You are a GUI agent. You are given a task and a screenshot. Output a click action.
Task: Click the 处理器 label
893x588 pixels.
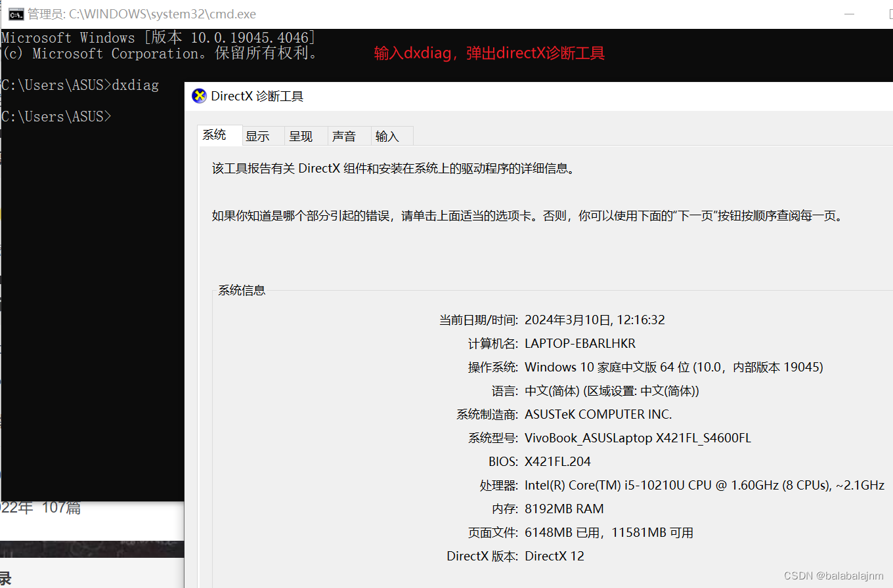click(499, 485)
